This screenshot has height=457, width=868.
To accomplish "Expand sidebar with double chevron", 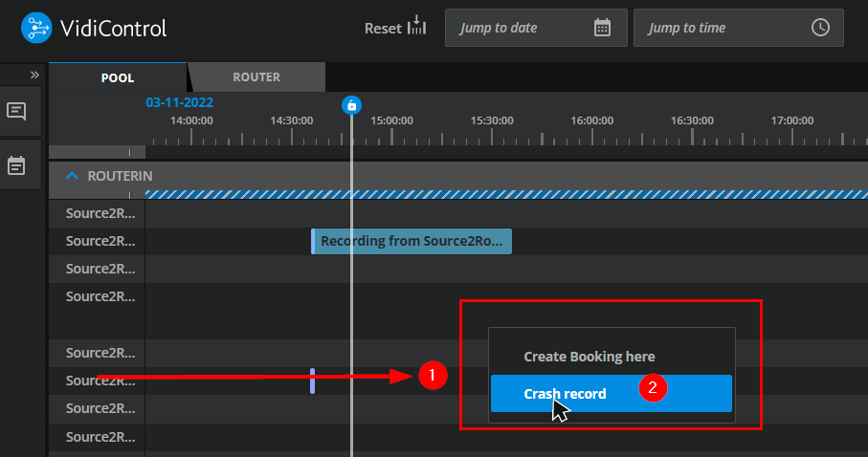I will coord(34,75).
